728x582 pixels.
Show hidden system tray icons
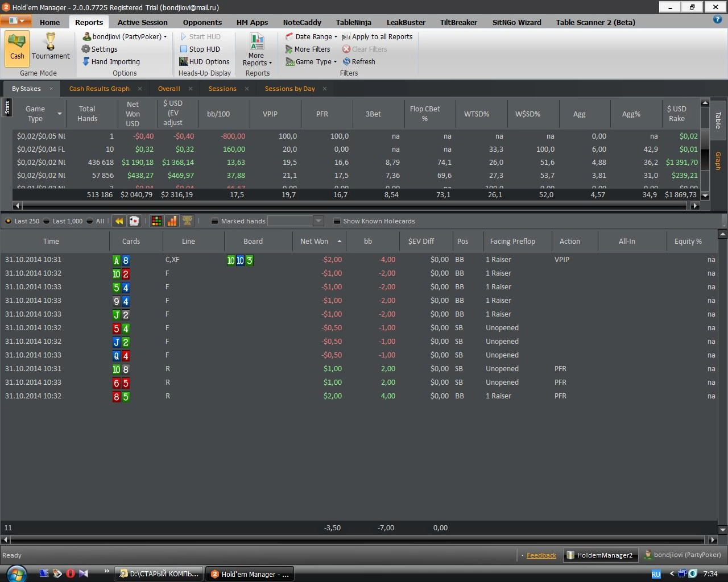(671, 574)
